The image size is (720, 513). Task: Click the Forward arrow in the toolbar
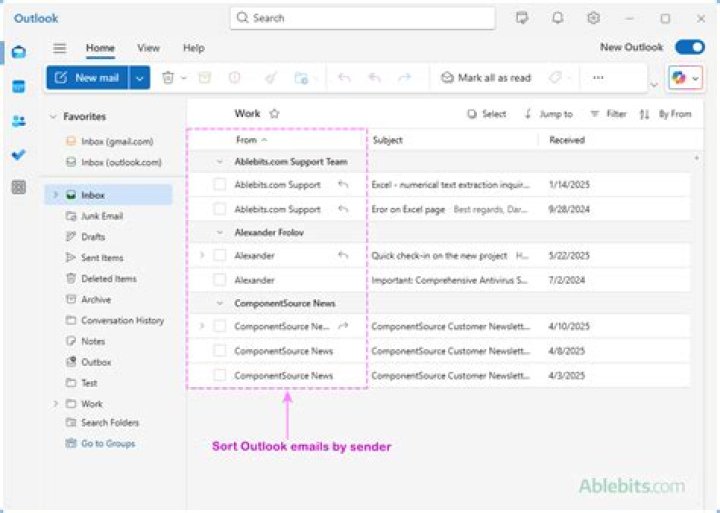coord(405,78)
